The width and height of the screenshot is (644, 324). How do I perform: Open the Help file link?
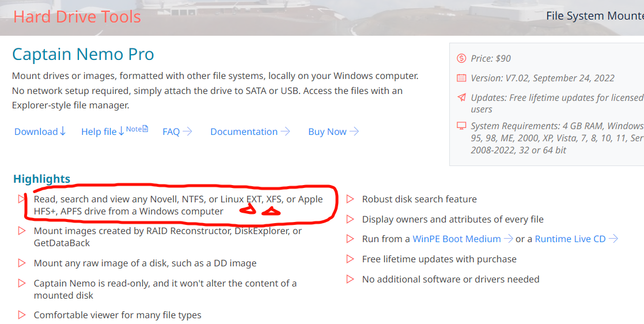pyautogui.click(x=103, y=131)
